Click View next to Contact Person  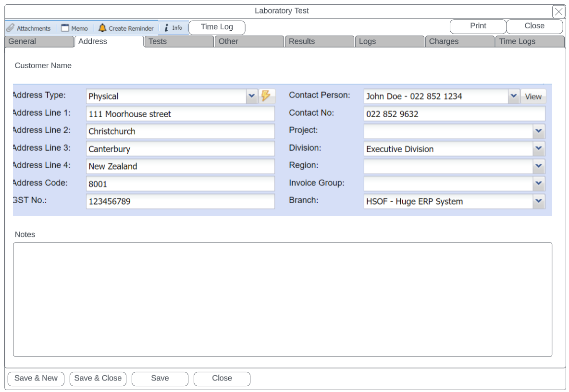[533, 97]
